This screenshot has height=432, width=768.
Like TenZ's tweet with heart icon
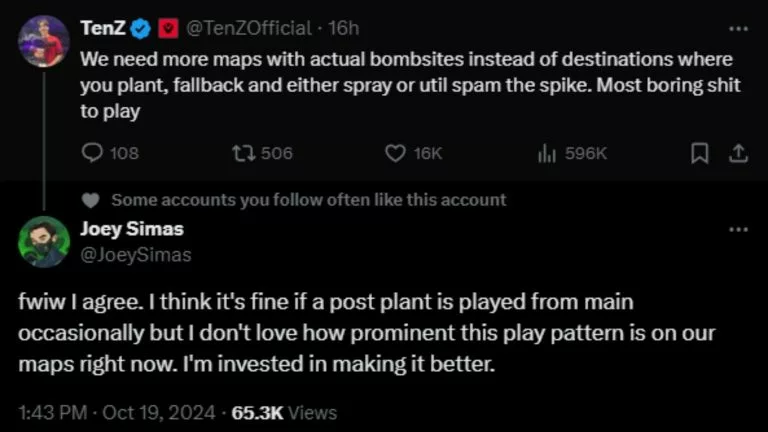coord(414,153)
